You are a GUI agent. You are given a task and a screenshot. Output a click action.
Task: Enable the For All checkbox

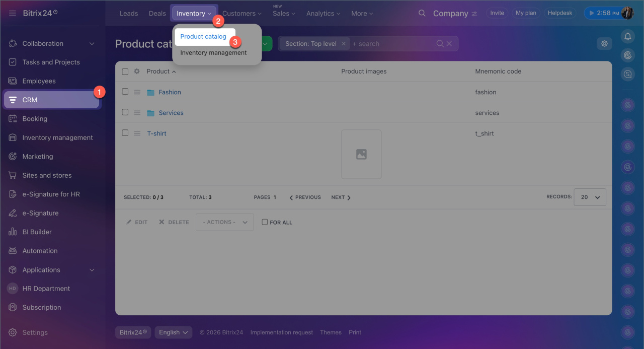pyautogui.click(x=265, y=222)
